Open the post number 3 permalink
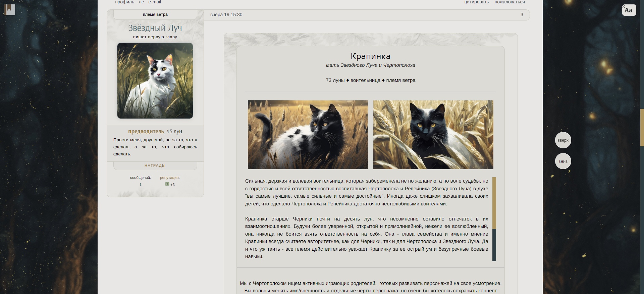The image size is (644, 294). (522, 14)
